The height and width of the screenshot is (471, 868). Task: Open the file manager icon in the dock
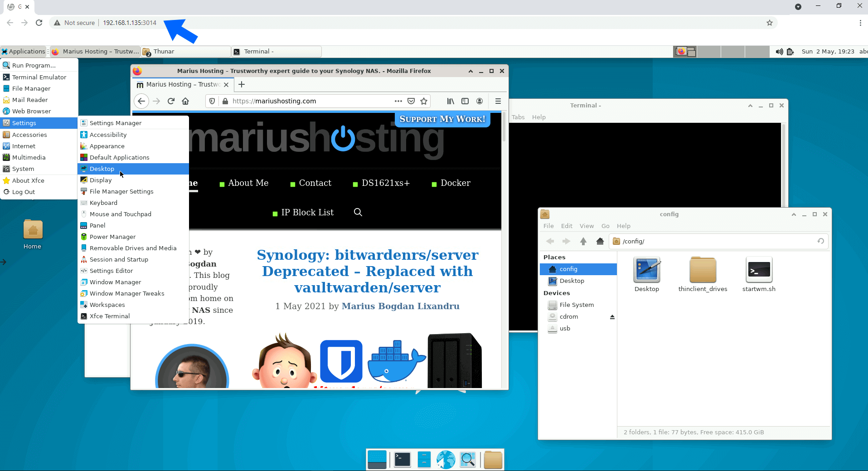point(424,460)
